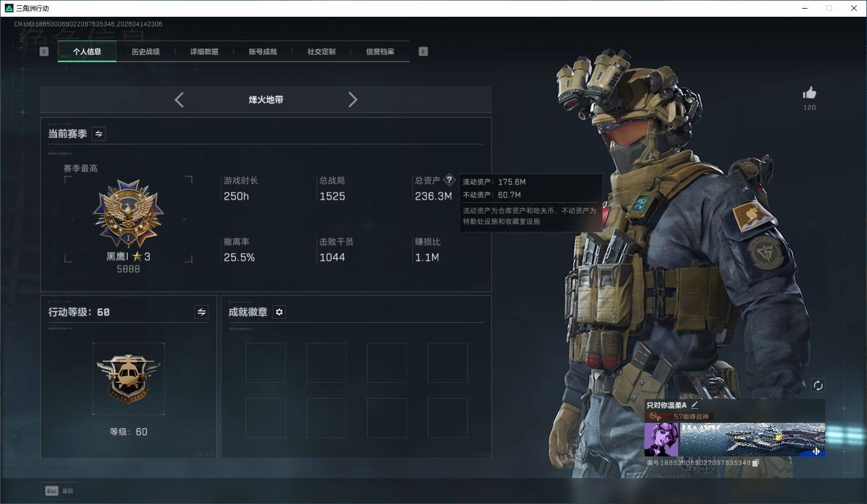Toggle the 当前赛季 season swap icon
The image size is (867, 504).
[98, 134]
